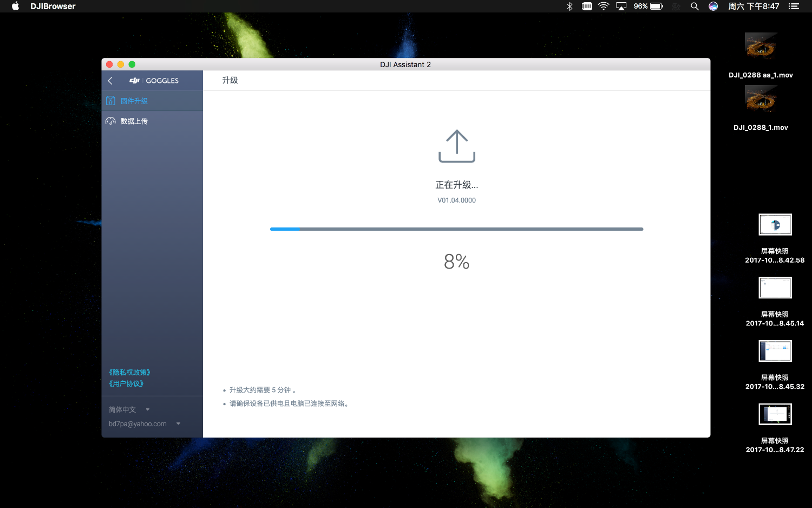Select screenshot 屏幕快照 2017-10...8.45.14

click(x=775, y=302)
